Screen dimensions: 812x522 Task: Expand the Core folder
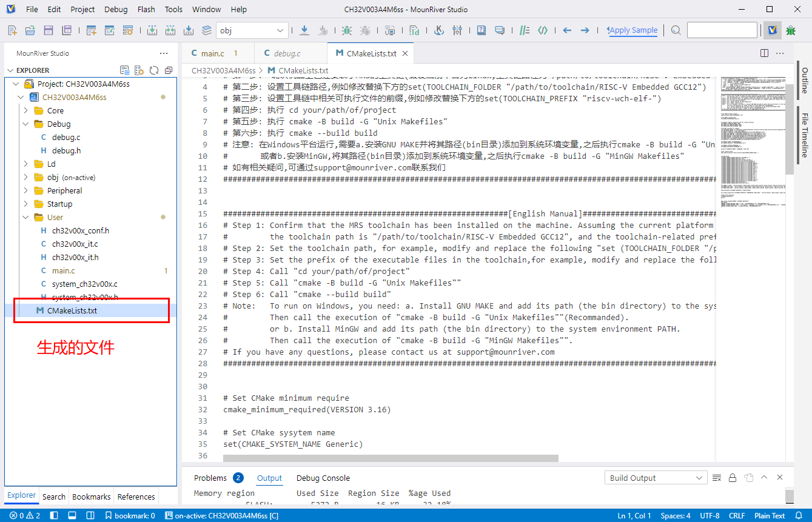25,110
